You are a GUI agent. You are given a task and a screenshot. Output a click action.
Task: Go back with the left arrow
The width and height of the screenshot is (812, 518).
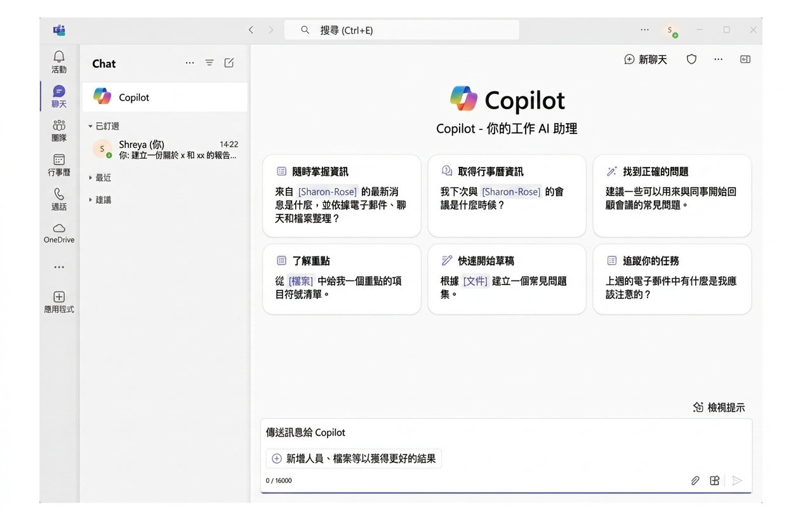click(x=251, y=30)
